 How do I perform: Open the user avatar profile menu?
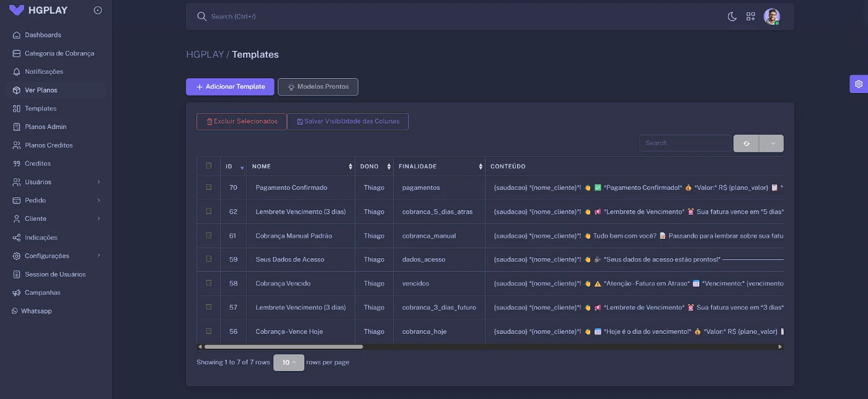point(771,17)
